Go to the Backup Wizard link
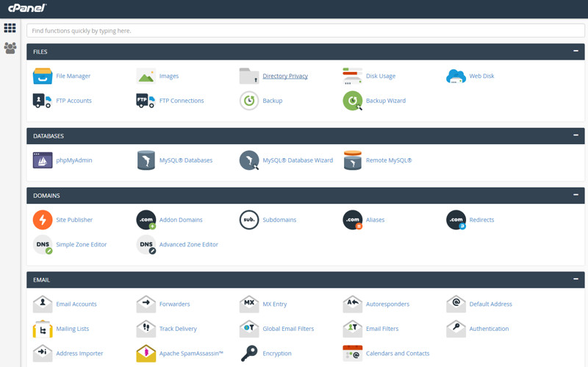The image size is (588, 367). click(385, 101)
